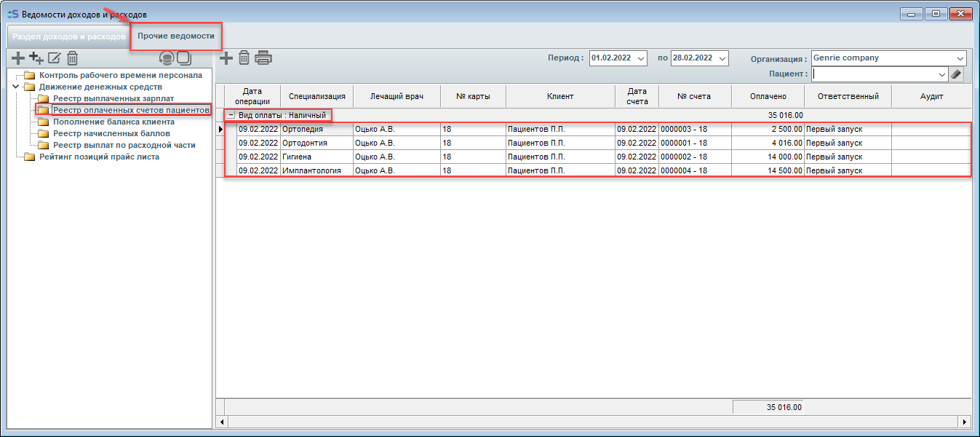Click the database refresh icon
Viewport: 980px width, 437px height.
coord(167,58)
